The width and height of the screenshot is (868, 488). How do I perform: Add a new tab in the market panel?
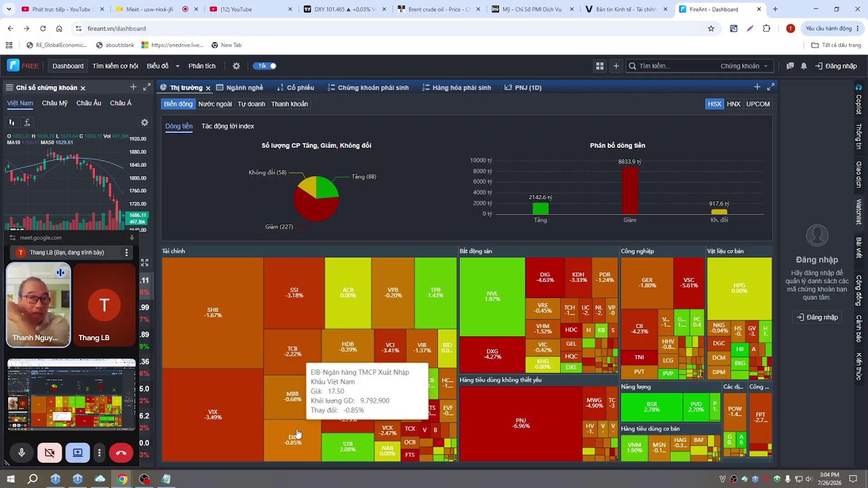click(757, 87)
